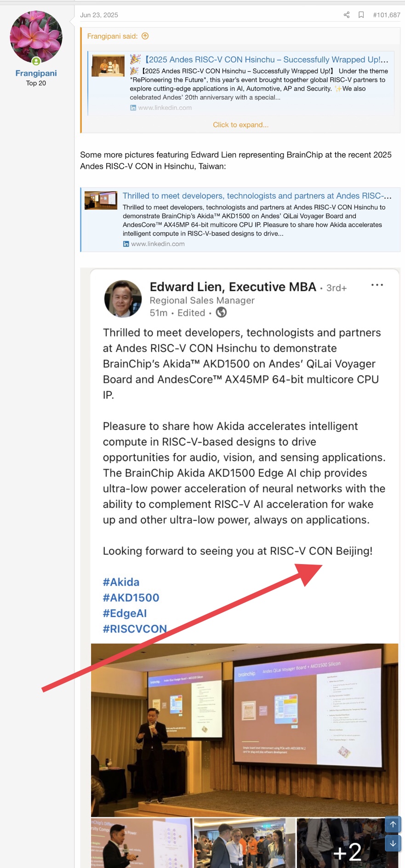Open the quoted '2025 Andes RISC-V CON Hsinchu' link

(266, 60)
